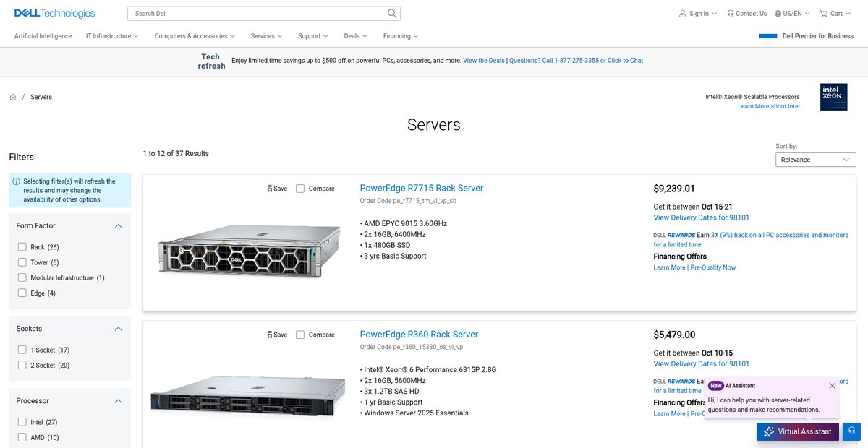Open Dell Premier for Business
Viewport: 868px width, 448px height.
806,36
